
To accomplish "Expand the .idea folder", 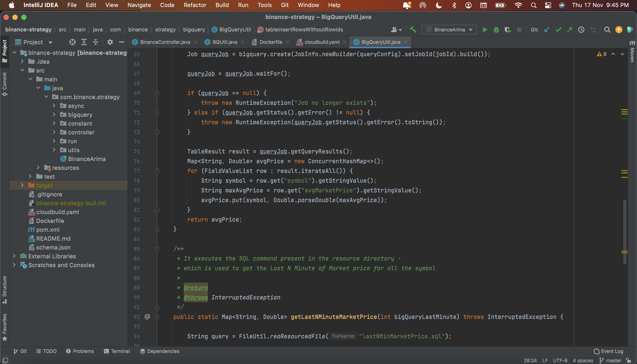I will pyautogui.click(x=22, y=61).
